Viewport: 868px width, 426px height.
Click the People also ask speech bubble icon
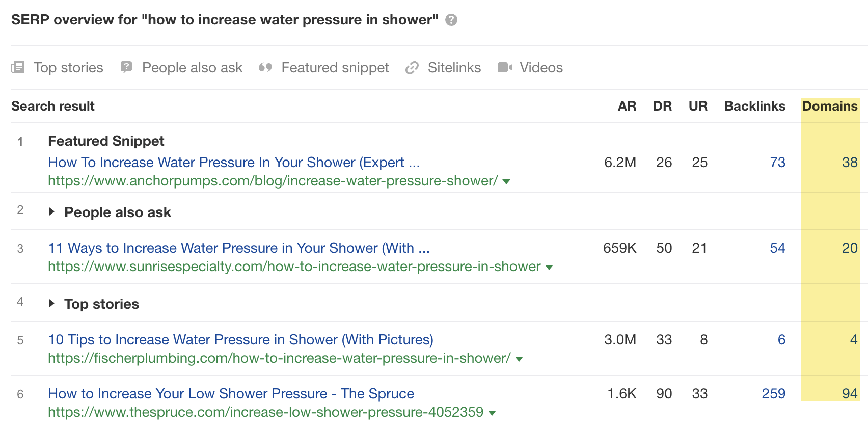pyautogui.click(x=126, y=67)
